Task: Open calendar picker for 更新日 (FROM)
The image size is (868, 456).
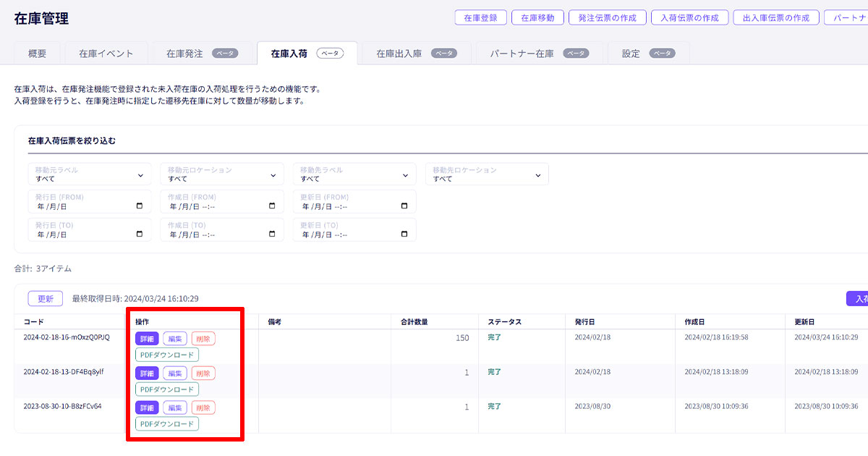Action: (x=404, y=206)
